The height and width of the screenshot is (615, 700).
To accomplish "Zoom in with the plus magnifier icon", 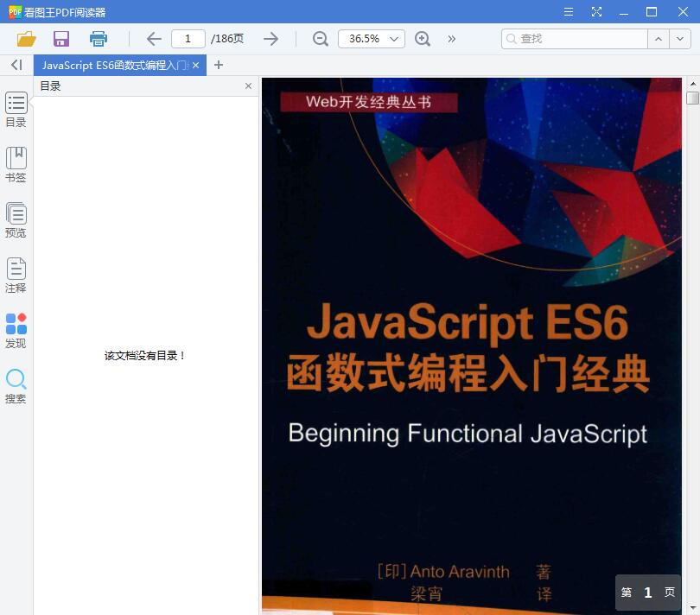I will (423, 39).
